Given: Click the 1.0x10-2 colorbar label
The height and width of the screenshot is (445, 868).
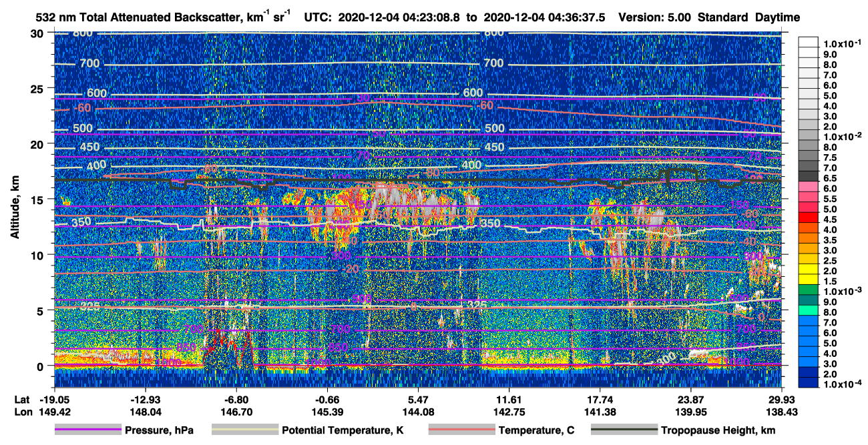Looking at the screenshot, I should coord(842,135).
